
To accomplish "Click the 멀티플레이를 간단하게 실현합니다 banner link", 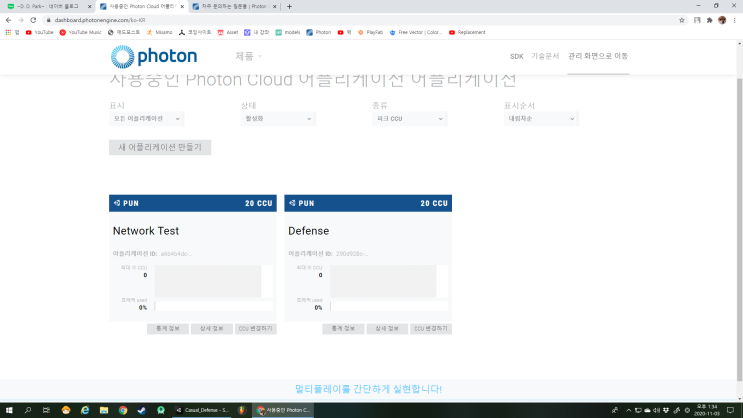I will [x=368, y=389].
